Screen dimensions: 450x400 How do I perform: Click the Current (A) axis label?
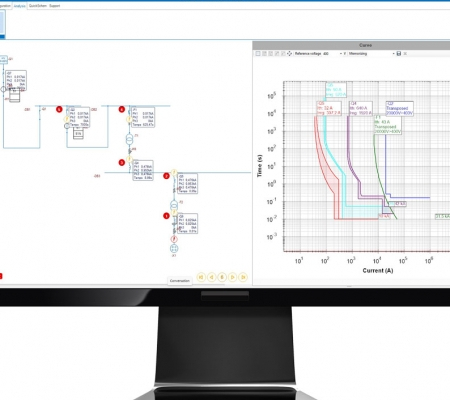click(378, 270)
